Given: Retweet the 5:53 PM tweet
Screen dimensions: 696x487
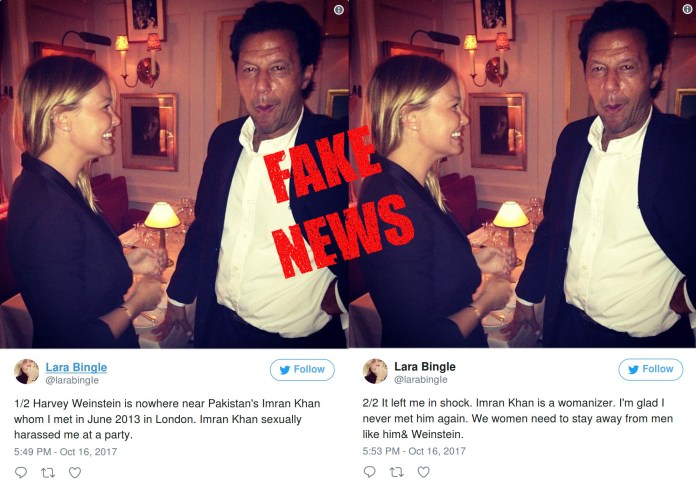Looking at the screenshot, I should coord(396,472).
